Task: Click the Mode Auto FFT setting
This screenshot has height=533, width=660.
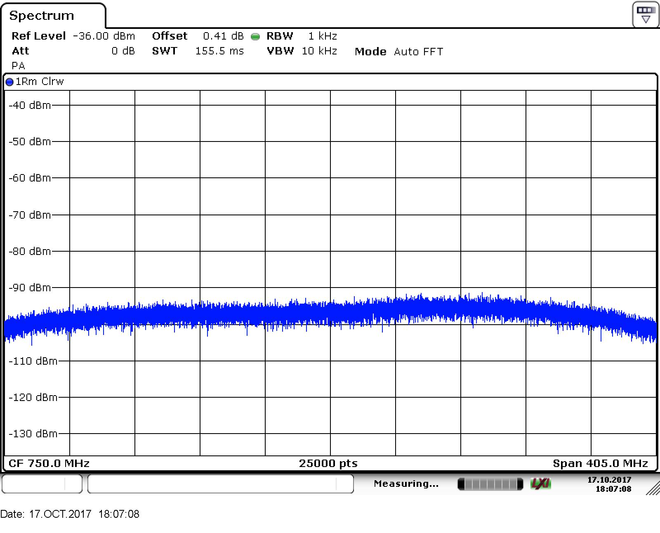Action: 399,52
